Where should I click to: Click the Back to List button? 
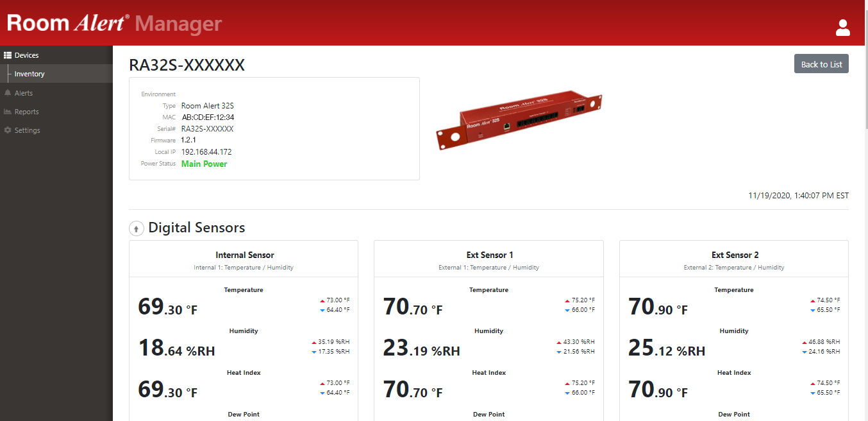821,63
